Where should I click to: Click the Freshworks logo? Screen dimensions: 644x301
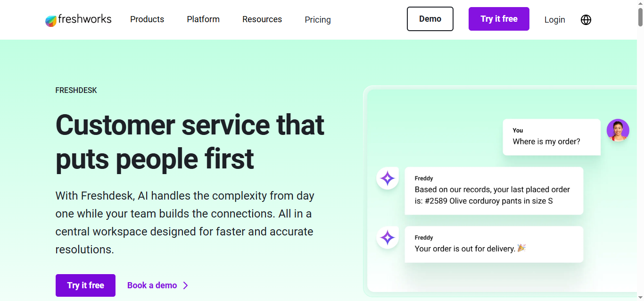click(x=78, y=20)
